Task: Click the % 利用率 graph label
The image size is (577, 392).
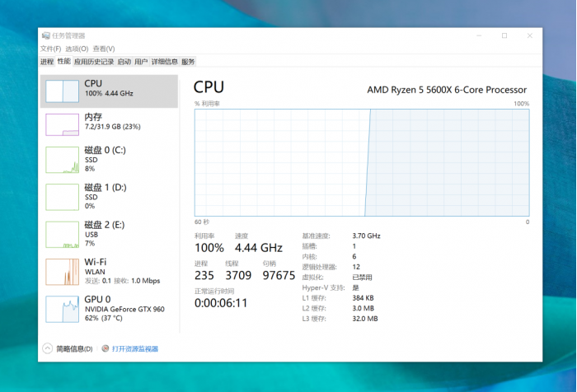Action: point(207,104)
